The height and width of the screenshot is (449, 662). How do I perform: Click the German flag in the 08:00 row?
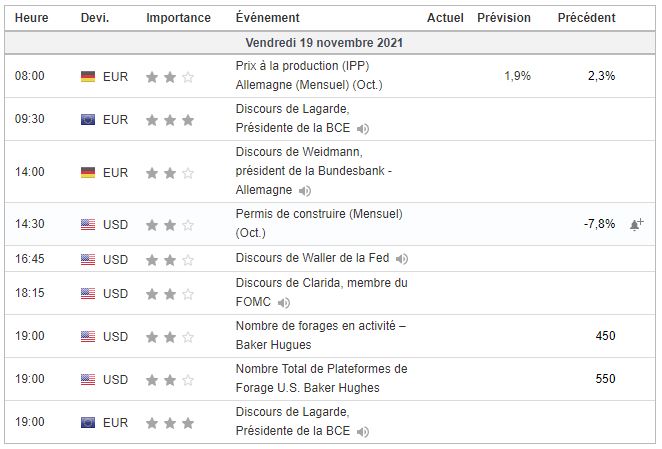coord(88,76)
